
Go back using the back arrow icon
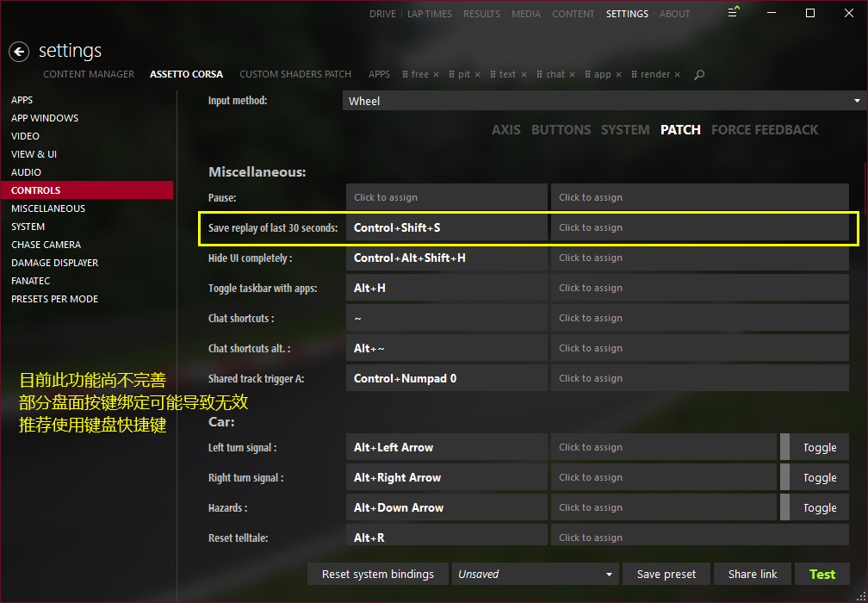19,52
